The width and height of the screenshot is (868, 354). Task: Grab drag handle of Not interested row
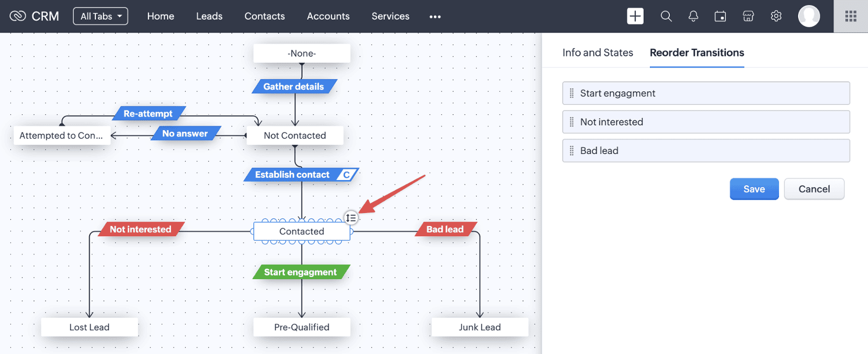tap(571, 122)
